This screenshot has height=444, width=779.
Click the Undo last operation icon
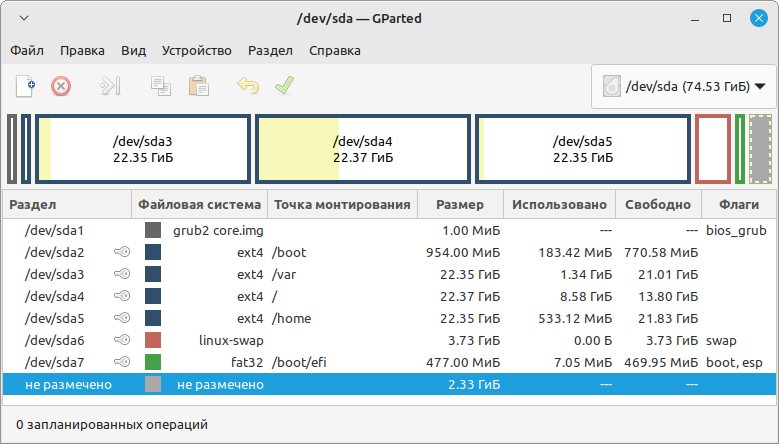pos(248,86)
